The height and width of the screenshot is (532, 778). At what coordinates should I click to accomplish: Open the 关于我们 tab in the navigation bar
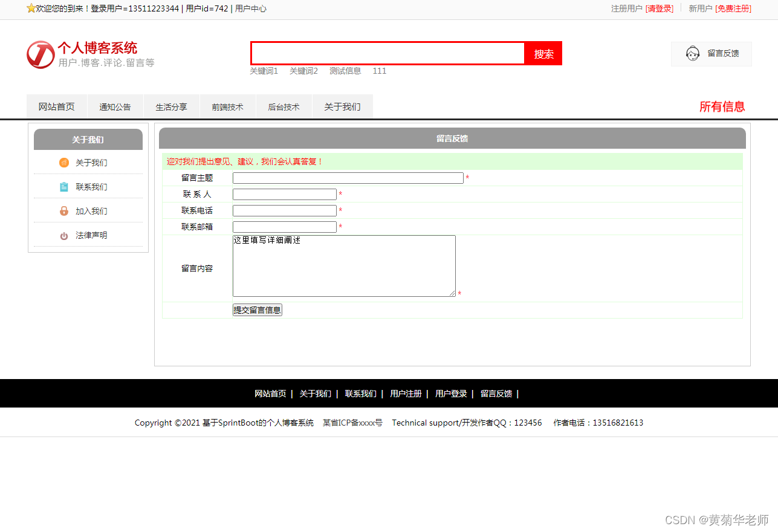[x=343, y=107]
